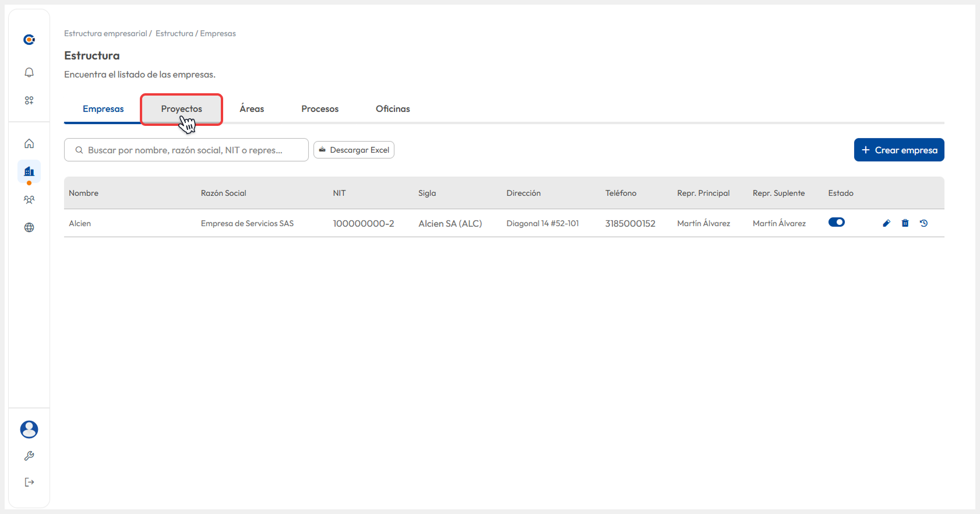980x514 pixels.
Task: Edit Alcien with the pencil icon
Action: pos(886,223)
